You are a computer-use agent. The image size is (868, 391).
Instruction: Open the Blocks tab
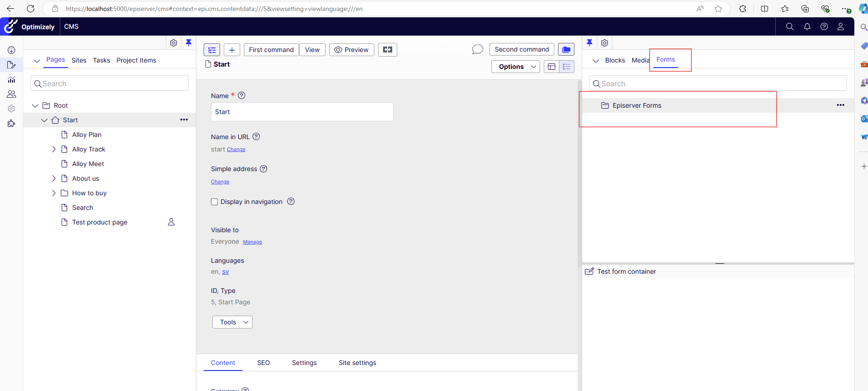click(615, 60)
